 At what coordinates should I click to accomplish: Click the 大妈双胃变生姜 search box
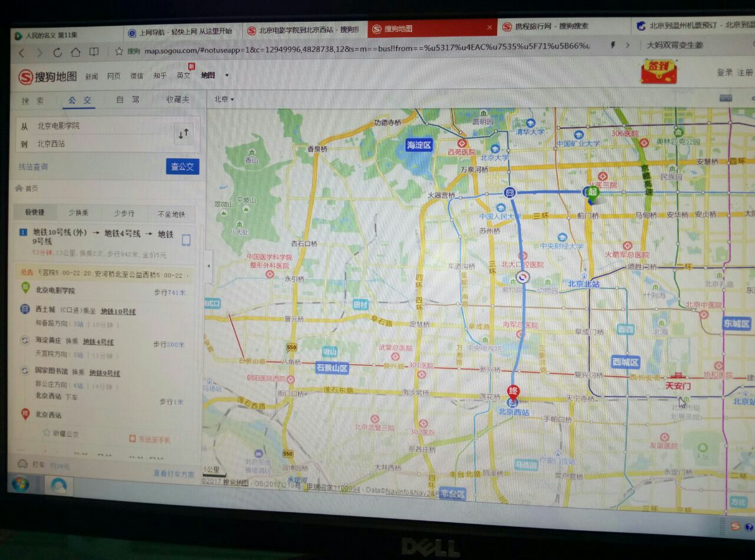[x=696, y=44]
